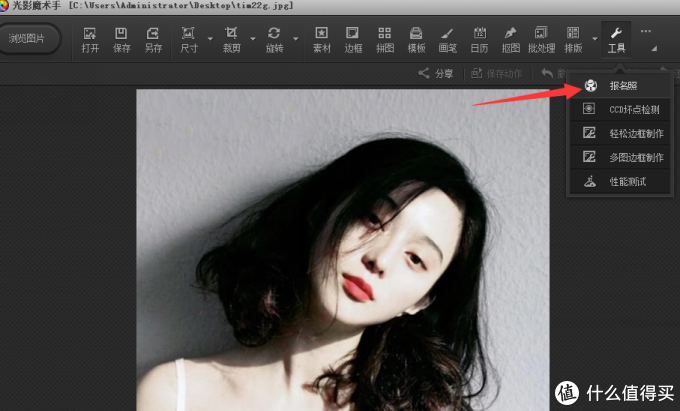This screenshot has height=411, width=680.
Task: Choose 另存 to save as
Action: click(153, 40)
